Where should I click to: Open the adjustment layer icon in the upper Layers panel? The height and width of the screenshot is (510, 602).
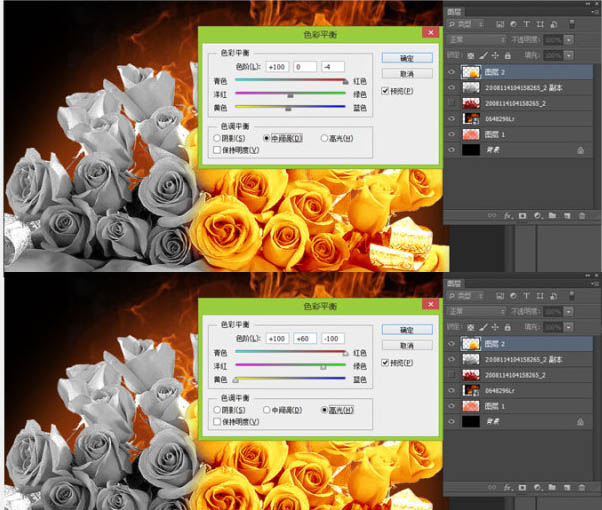click(537, 215)
